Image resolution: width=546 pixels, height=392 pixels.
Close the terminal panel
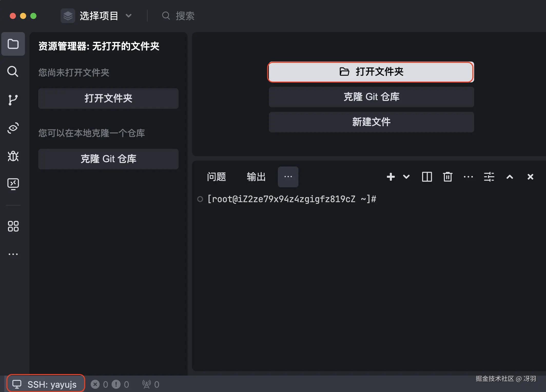(530, 177)
